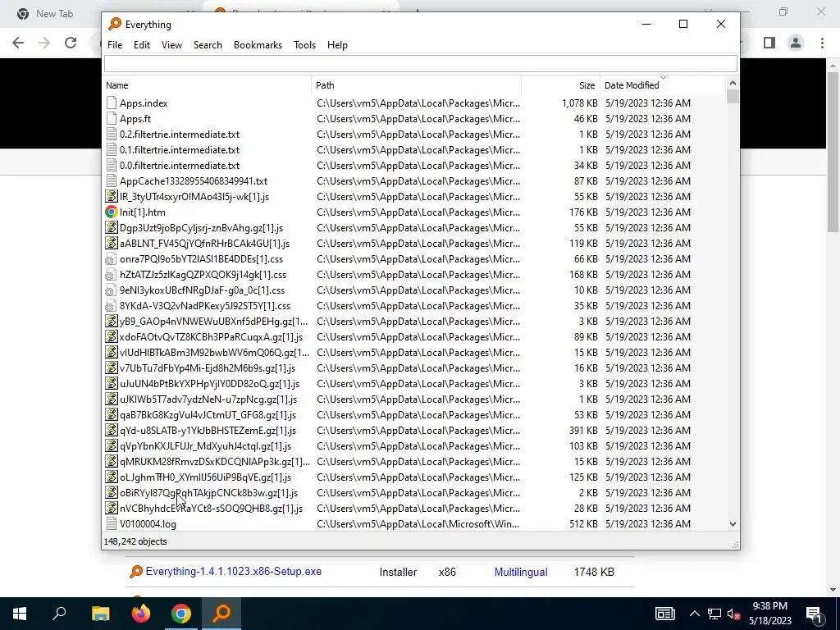
Task: Switch to Chrome New Tab tab
Action: [x=53, y=13]
